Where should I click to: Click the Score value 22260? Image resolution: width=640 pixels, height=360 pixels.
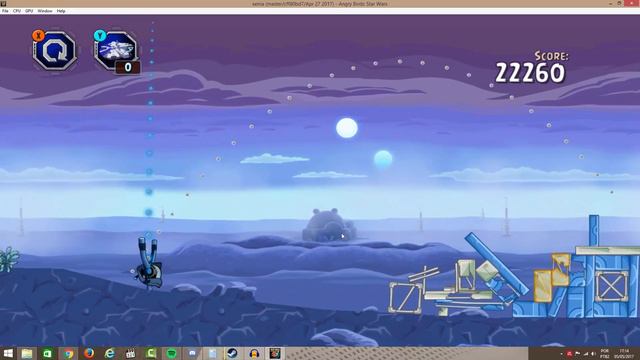point(530,73)
